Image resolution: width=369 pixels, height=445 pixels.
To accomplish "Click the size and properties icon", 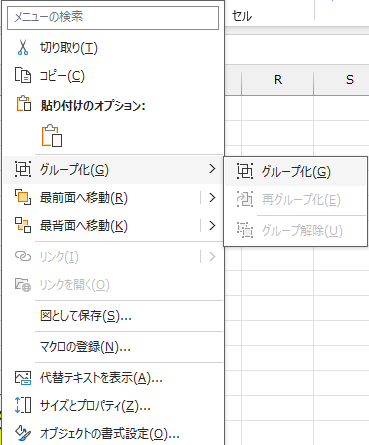I will [23, 405].
